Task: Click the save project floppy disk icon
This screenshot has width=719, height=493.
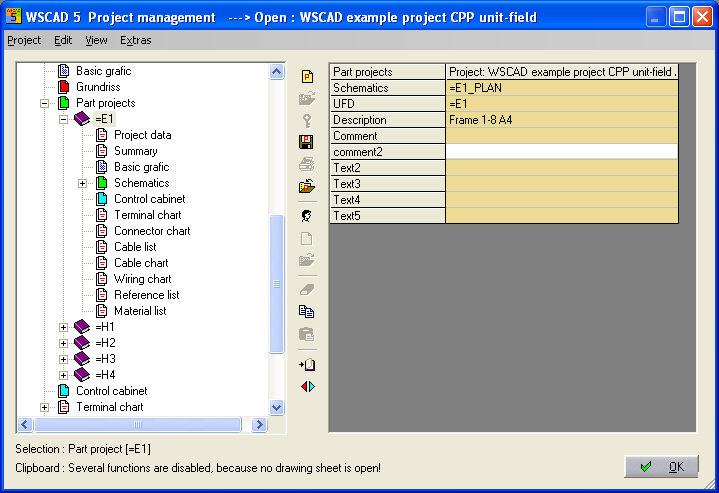Action: [306, 142]
